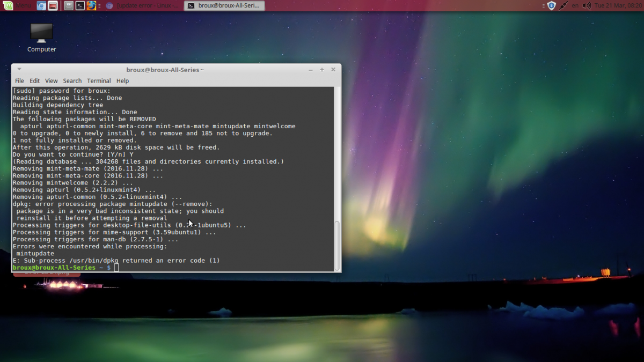Click 'Errors were encountered while processing:' line
The image size is (644, 362).
[x=90, y=247]
